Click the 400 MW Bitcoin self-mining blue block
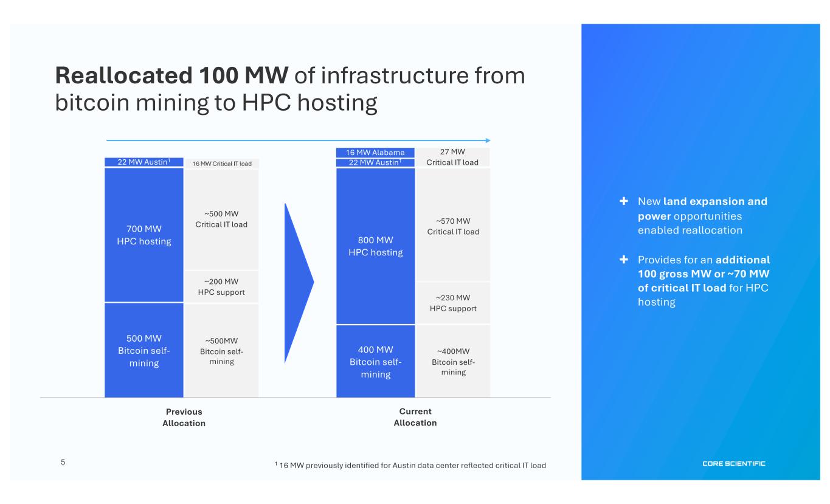830x504 pixels. (375, 361)
